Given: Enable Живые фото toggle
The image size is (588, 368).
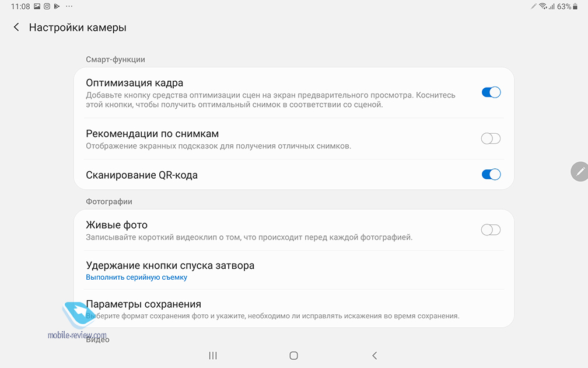Looking at the screenshot, I should click(491, 230).
